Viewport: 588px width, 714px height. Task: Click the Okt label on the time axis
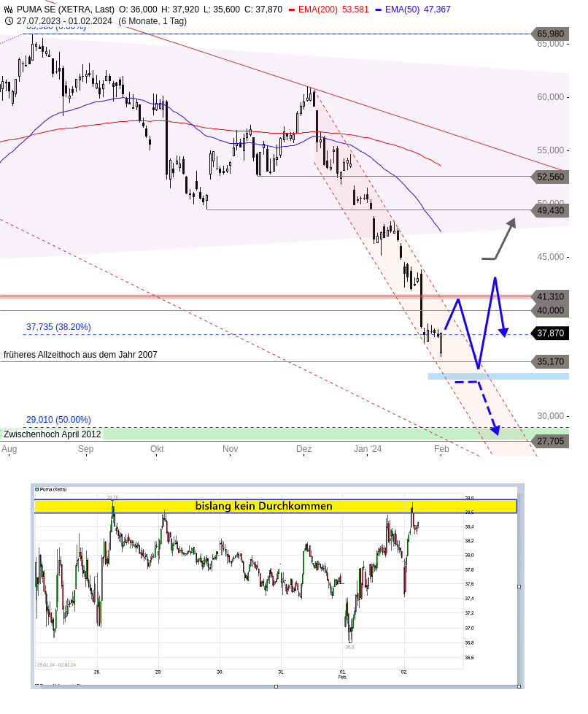coord(157,448)
